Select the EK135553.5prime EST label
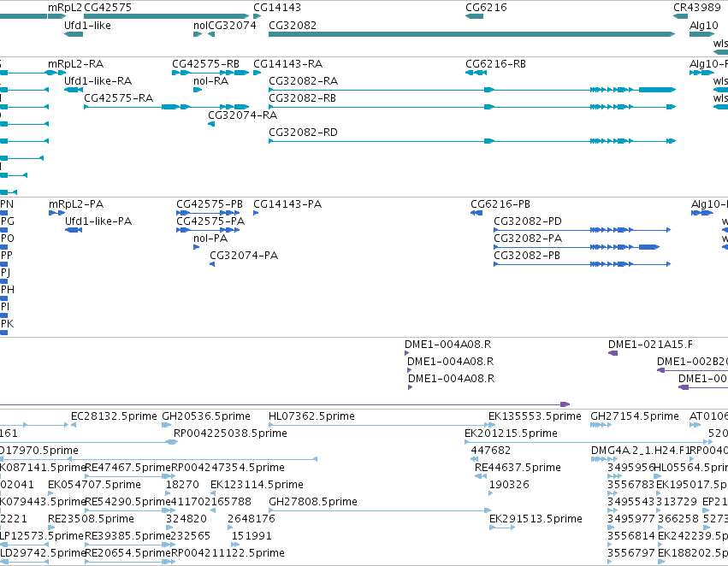728x566 pixels. (x=535, y=416)
